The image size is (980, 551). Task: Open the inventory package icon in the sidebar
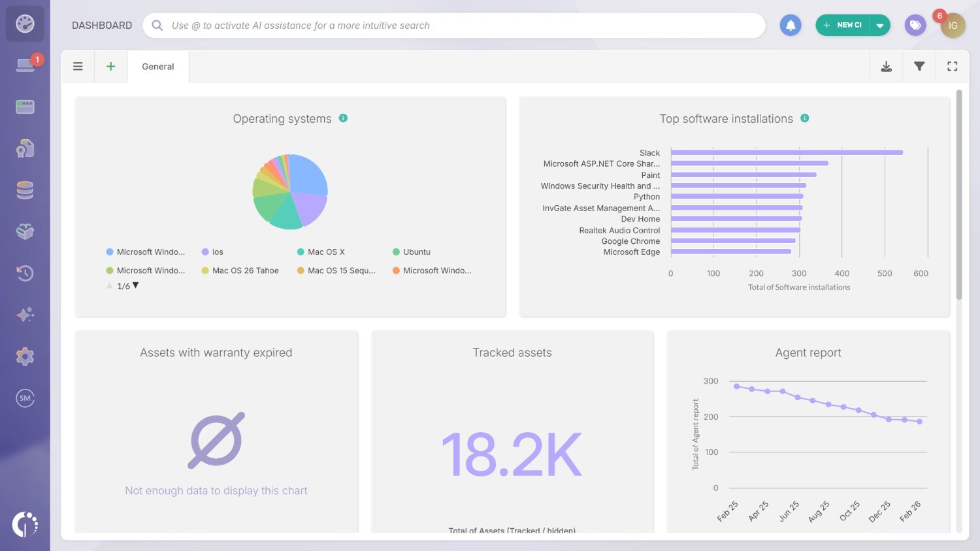coord(25,231)
